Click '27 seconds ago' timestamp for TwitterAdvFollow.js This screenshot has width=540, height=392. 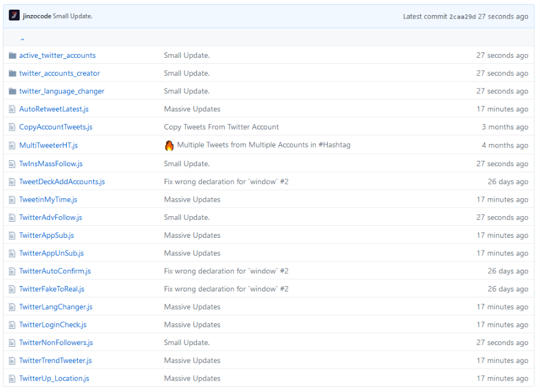[503, 217]
